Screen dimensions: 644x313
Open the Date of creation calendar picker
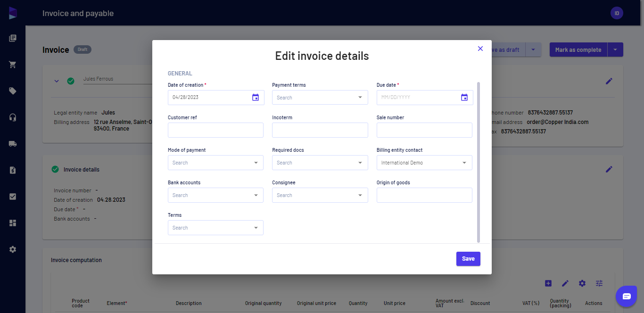(x=256, y=98)
